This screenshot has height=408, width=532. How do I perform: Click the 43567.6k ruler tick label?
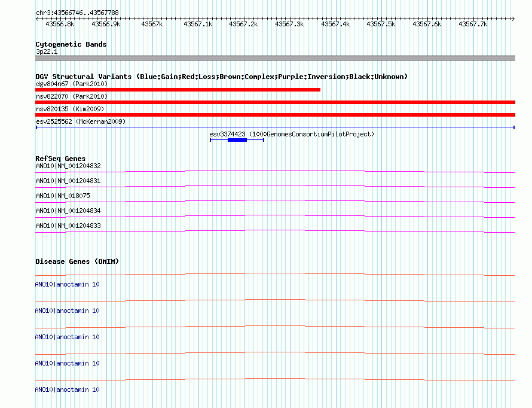[x=427, y=25]
